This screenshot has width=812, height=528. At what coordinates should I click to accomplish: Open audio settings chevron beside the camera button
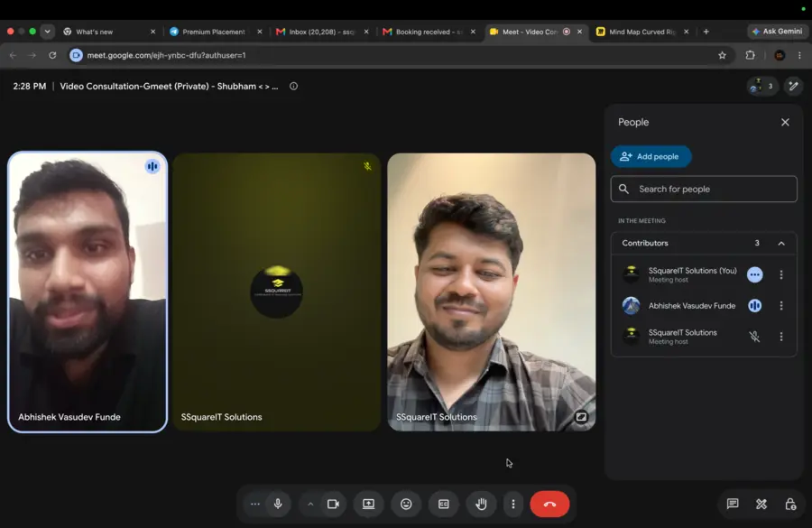click(x=310, y=504)
